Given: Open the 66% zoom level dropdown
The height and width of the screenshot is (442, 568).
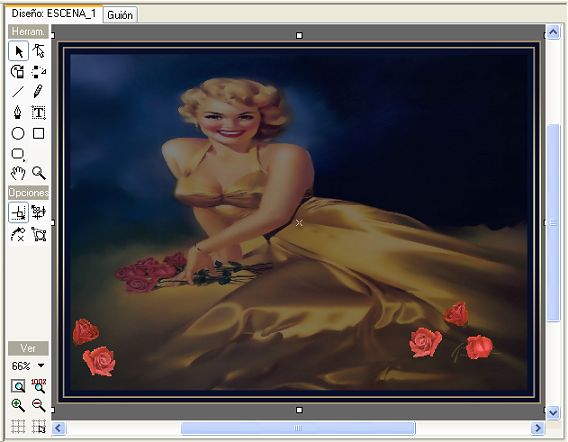Looking at the screenshot, I should 41,366.
